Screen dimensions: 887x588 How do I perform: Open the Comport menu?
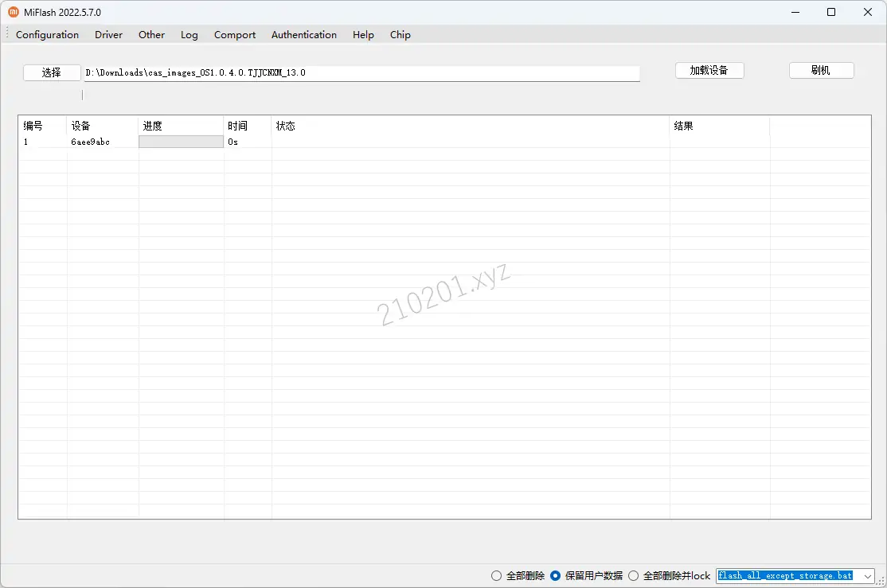coord(235,34)
